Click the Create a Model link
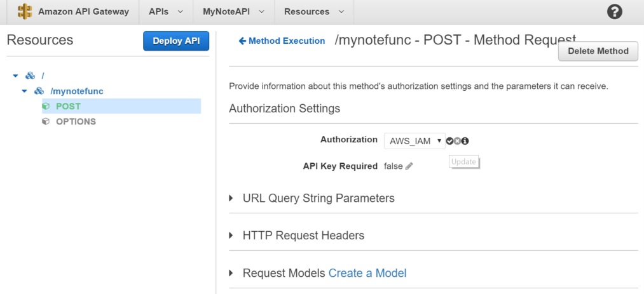644x294 pixels. [x=367, y=273]
